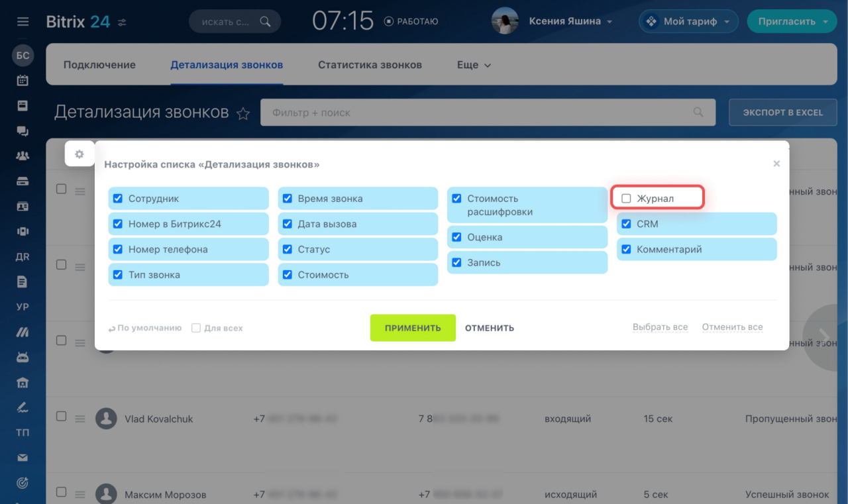Click the ОТМЕНИТЬ button
The height and width of the screenshot is (504, 848).
490,328
